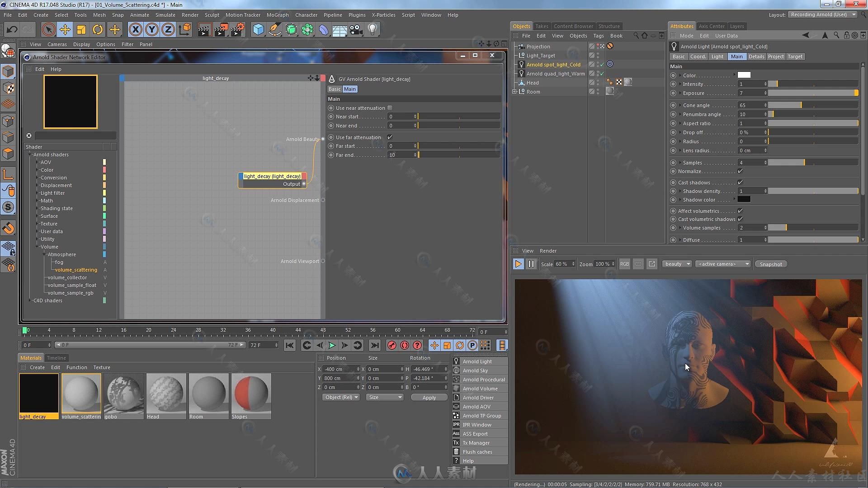868x488 pixels.
Task: Switch to the Takes tab
Action: click(542, 26)
